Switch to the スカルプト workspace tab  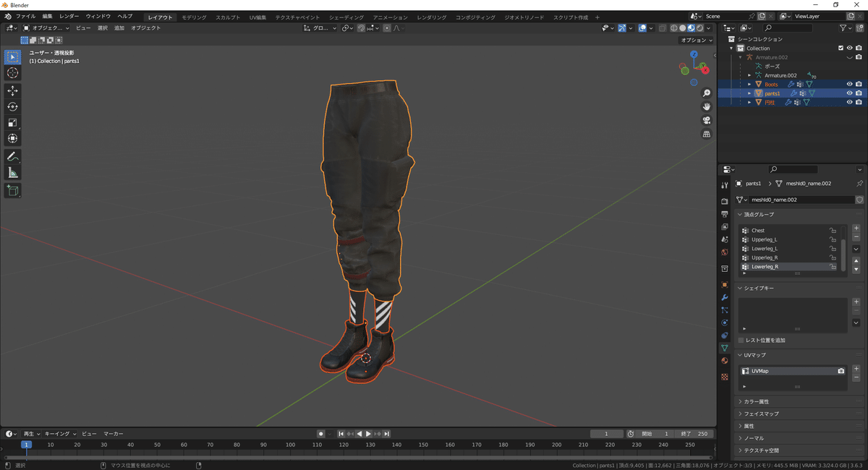click(228, 17)
